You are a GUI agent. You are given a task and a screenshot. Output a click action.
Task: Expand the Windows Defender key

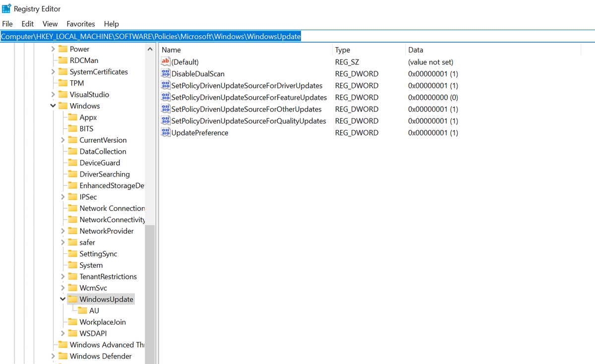[x=53, y=357]
